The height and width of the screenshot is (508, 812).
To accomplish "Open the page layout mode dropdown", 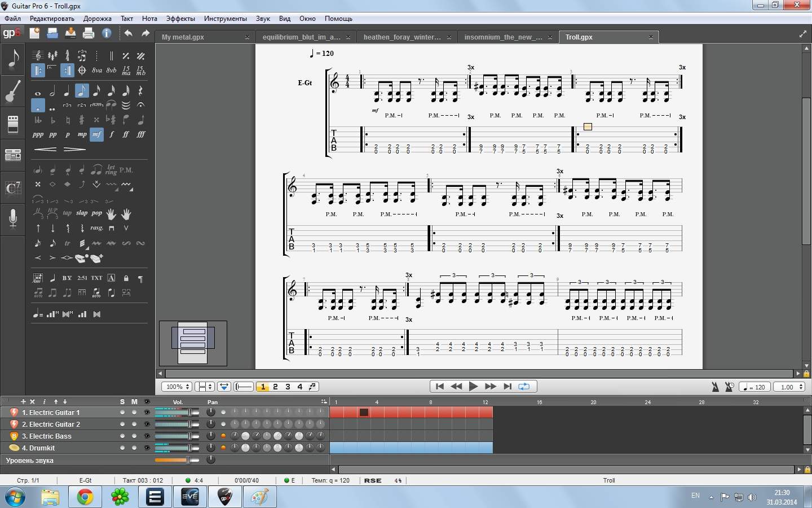I will [x=204, y=387].
